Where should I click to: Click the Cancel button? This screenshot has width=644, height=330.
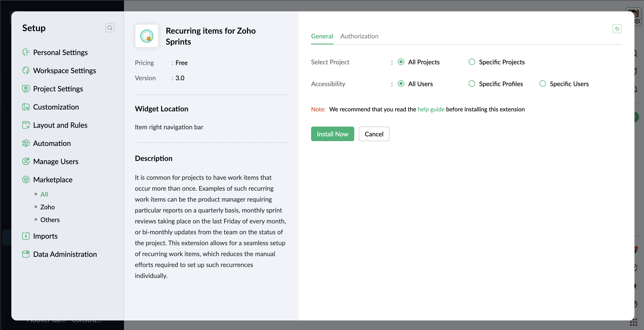(374, 134)
